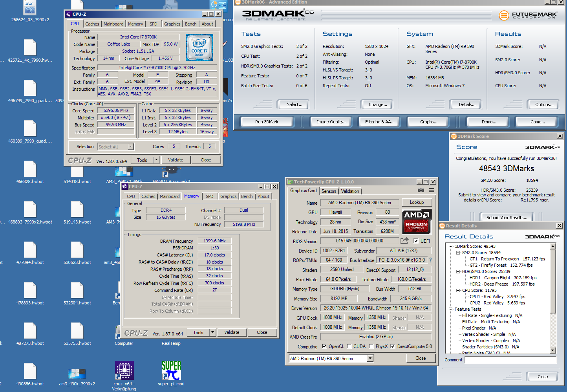Open 477094.hwbot desktop file
Viewport: 567px width, 392px height.
pos(30,250)
